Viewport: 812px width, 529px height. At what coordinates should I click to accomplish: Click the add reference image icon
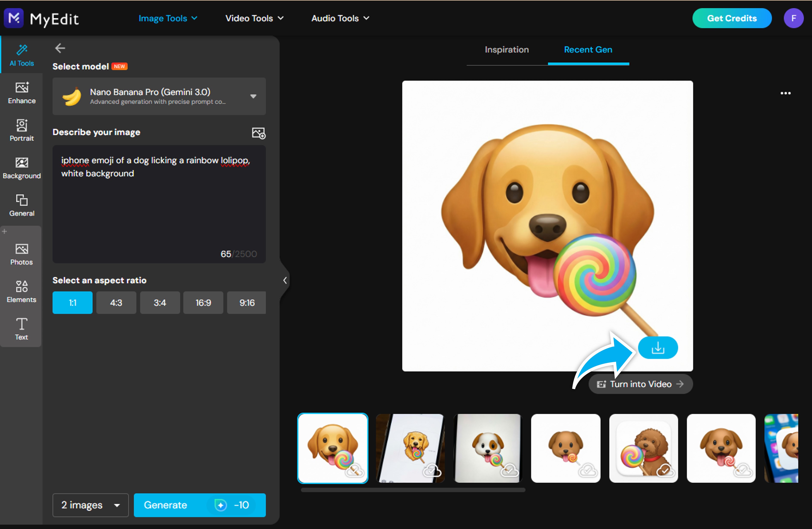point(258,133)
